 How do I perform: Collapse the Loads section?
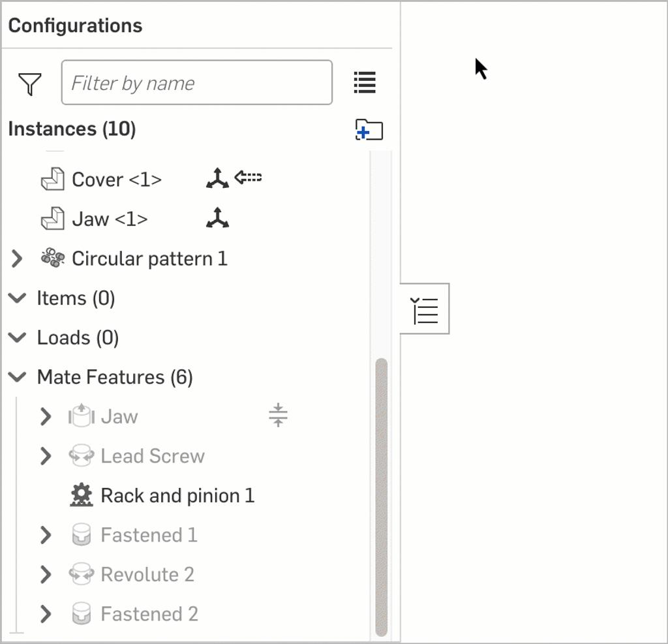17,337
